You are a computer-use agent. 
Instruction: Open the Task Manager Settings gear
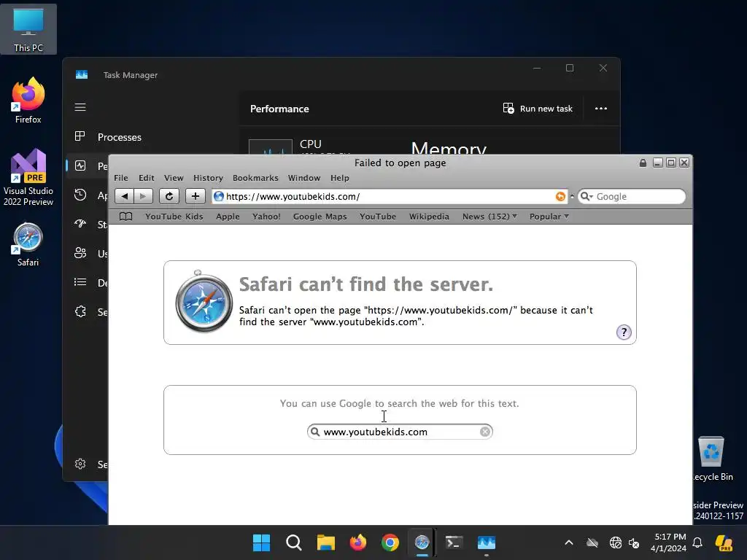coord(80,464)
